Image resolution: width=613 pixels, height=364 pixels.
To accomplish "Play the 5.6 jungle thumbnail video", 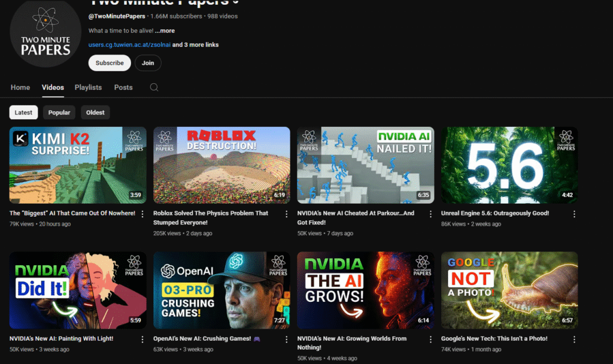I will 509,165.
